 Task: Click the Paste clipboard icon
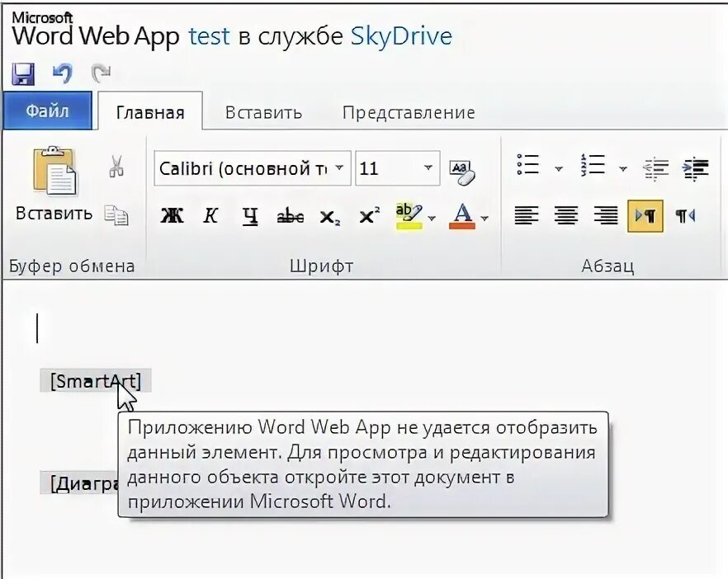click(54, 170)
